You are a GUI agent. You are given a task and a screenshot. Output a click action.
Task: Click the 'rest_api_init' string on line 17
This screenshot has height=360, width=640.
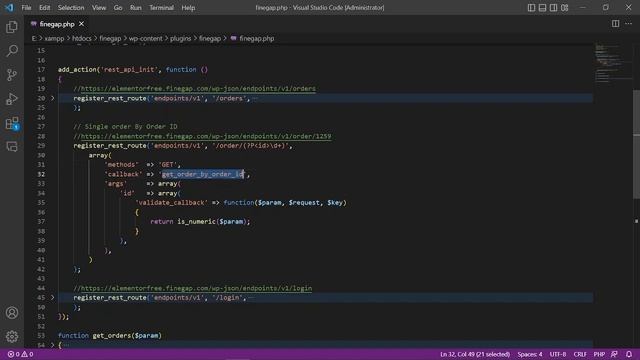pos(130,69)
